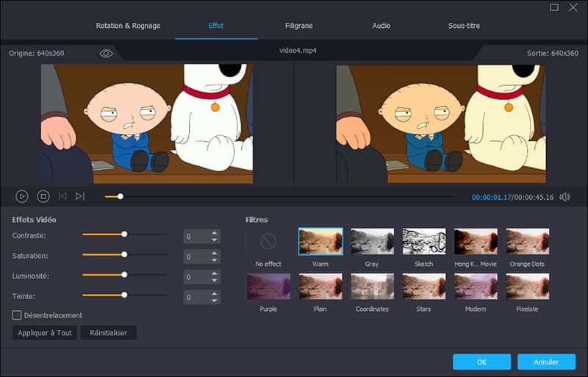Decrease Saturation value with down arrow
This screenshot has height=377, width=588.
[x=214, y=260]
